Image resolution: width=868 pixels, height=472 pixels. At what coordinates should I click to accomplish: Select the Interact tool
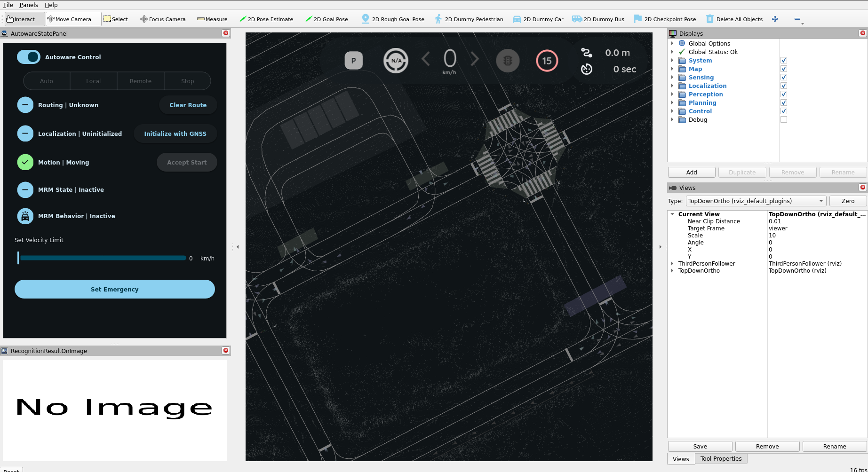click(x=24, y=19)
